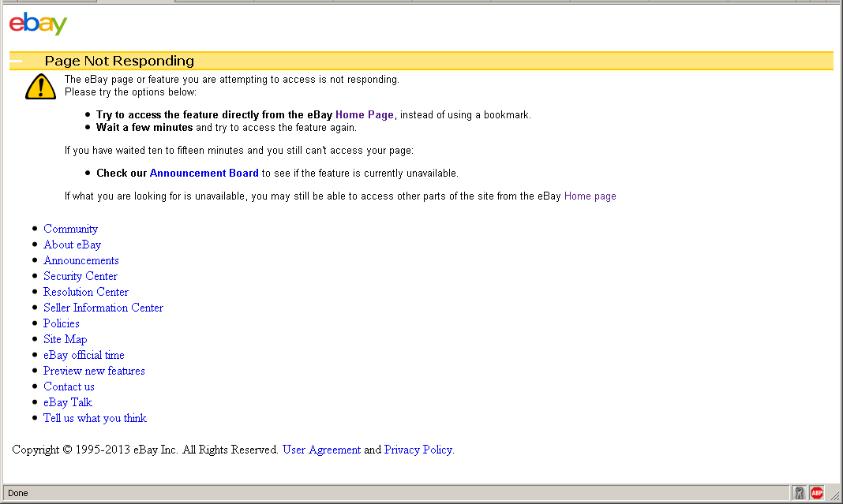Click Contact us link
Image resolution: width=843 pixels, height=504 pixels.
coord(69,386)
